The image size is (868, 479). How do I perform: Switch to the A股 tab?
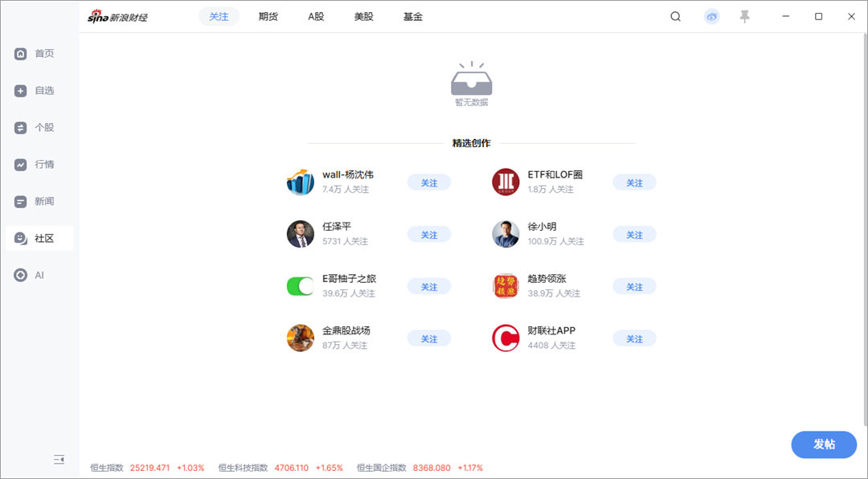click(x=316, y=17)
